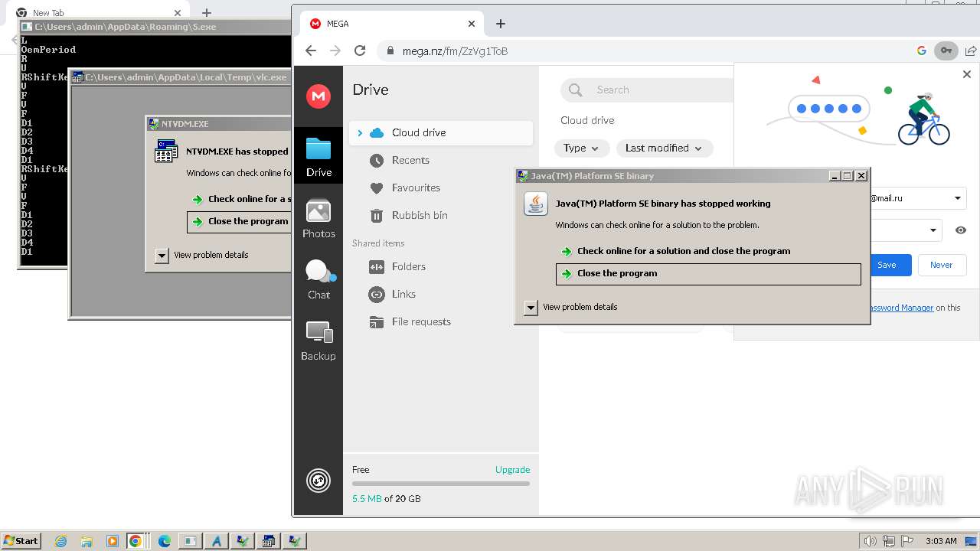
Task: Open the Photos section in MEGA sidebar
Action: (x=318, y=218)
